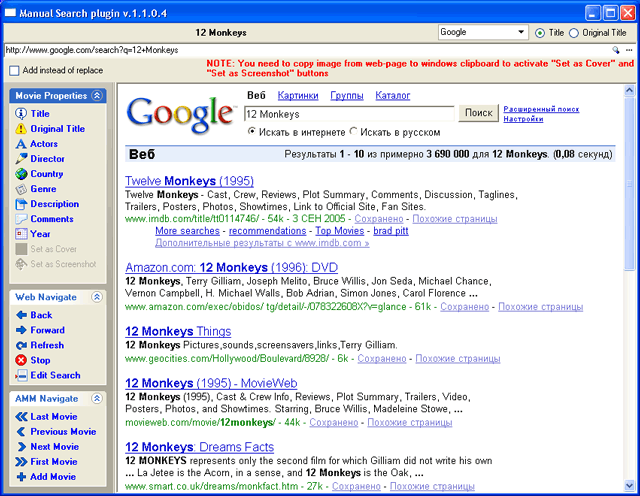The width and height of the screenshot is (640, 496).
Task: Click the Original Title warning icon
Action: [x=21, y=129]
